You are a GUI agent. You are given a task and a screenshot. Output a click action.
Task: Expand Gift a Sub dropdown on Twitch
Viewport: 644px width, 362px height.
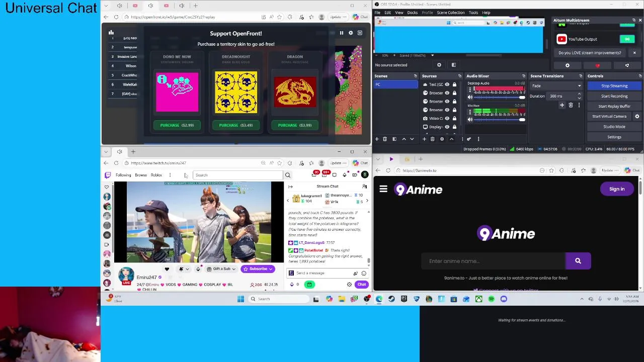tap(233, 269)
